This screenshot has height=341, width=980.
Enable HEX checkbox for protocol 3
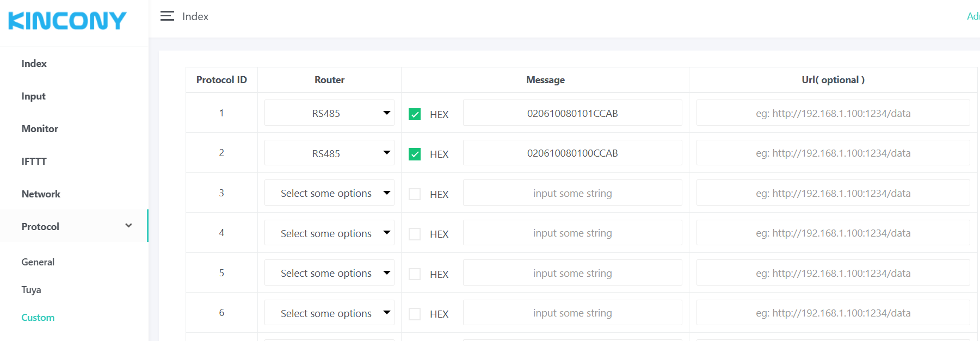(x=415, y=194)
